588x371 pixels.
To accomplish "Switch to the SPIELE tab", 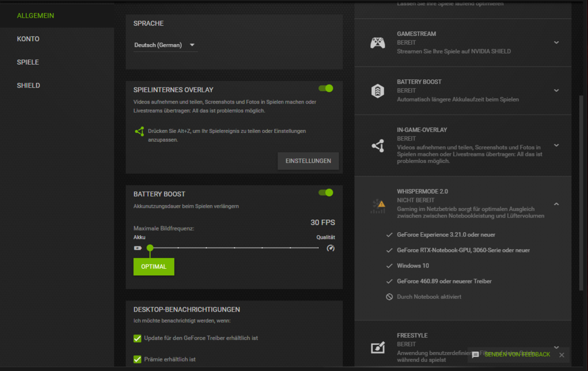I will pos(27,62).
